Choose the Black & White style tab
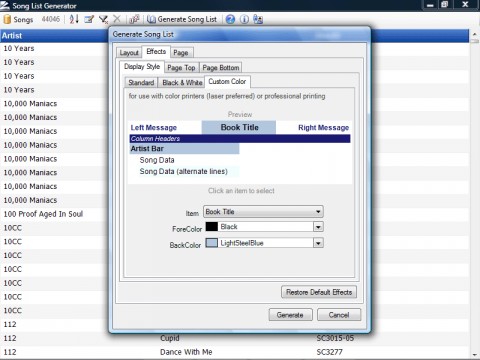The width and height of the screenshot is (480, 360). point(182,82)
